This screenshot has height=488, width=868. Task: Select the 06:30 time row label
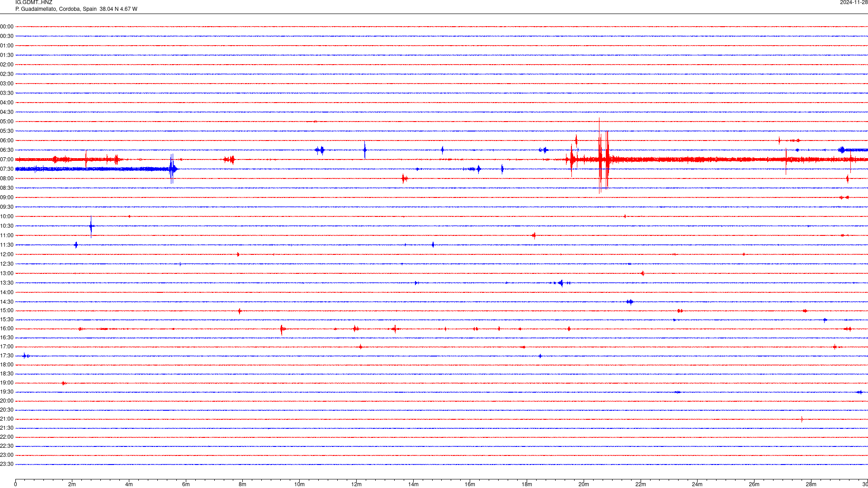click(x=7, y=150)
